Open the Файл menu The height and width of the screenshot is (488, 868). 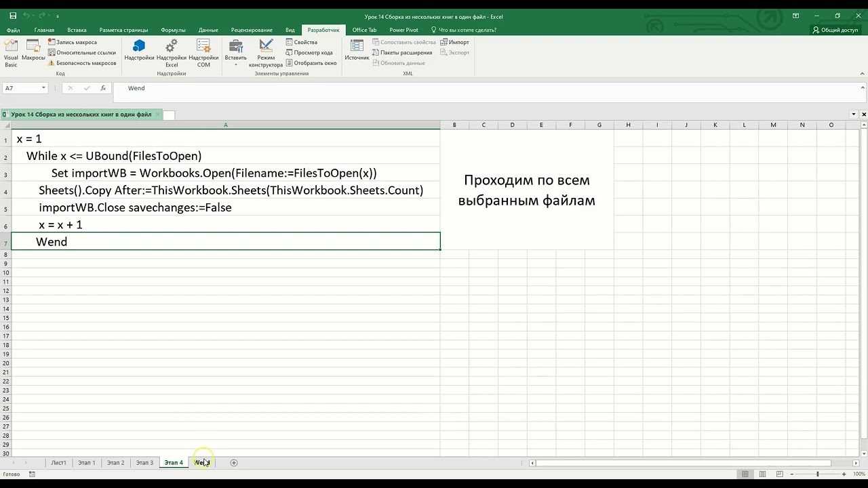pyautogui.click(x=13, y=30)
